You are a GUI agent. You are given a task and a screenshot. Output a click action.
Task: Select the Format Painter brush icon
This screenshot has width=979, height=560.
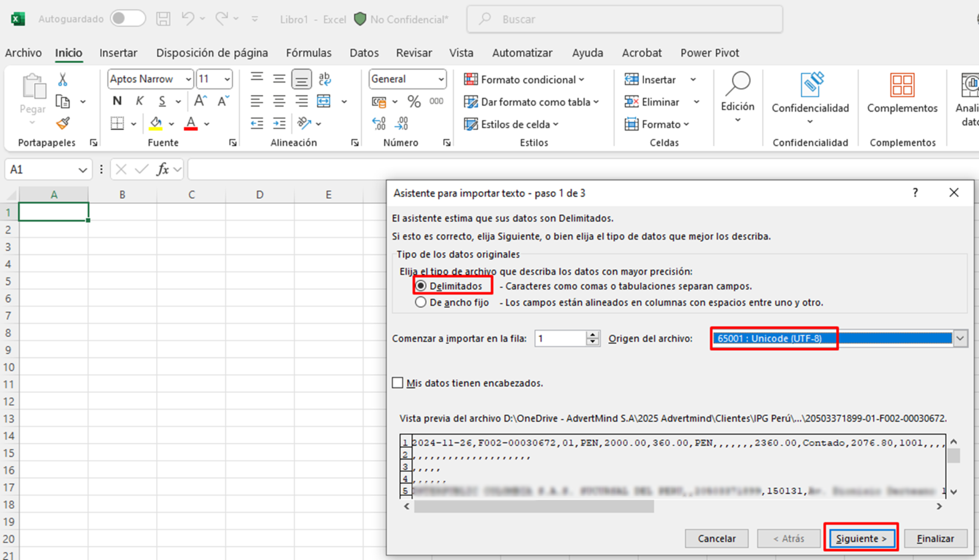tap(62, 123)
